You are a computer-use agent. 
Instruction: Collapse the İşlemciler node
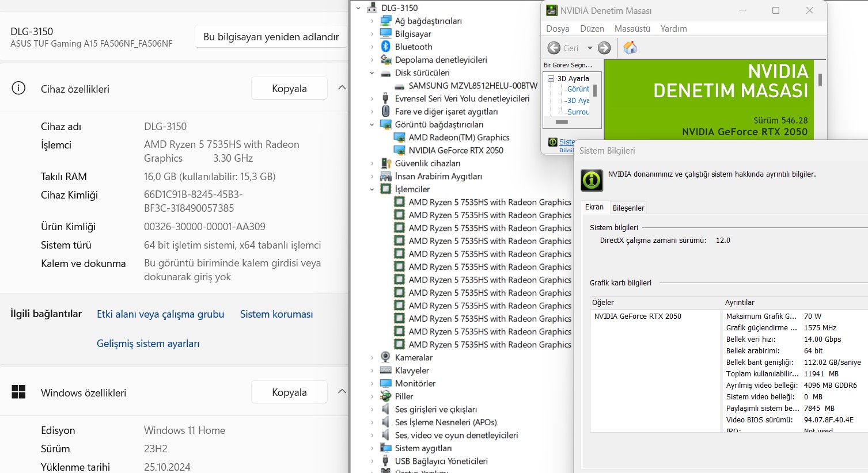[x=372, y=189]
